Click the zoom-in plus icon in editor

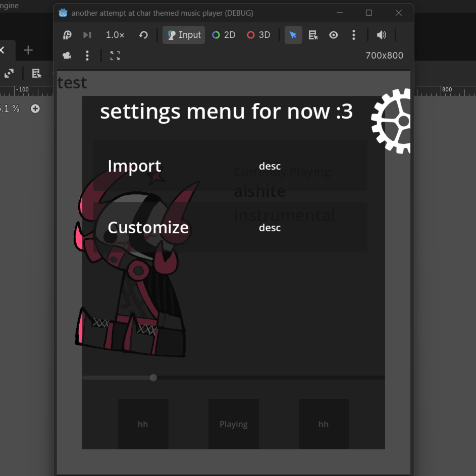pos(35,109)
